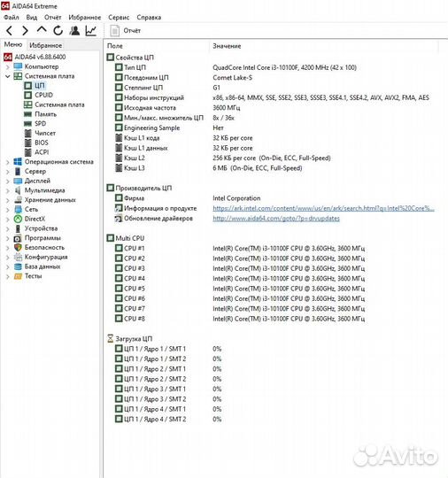This screenshot has height=478, width=448.
Task: Expand the Сервер tree node
Action: coord(8,172)
